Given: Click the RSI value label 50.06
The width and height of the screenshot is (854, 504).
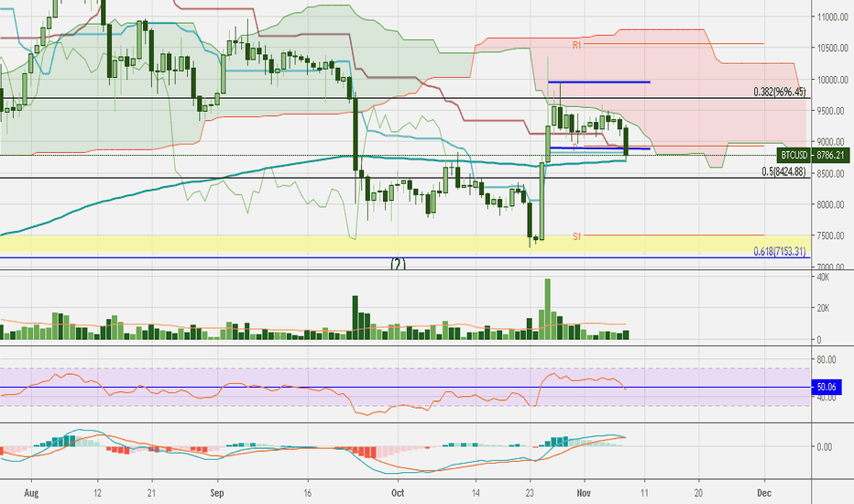Looking at the screenshot, I should 827,387.
